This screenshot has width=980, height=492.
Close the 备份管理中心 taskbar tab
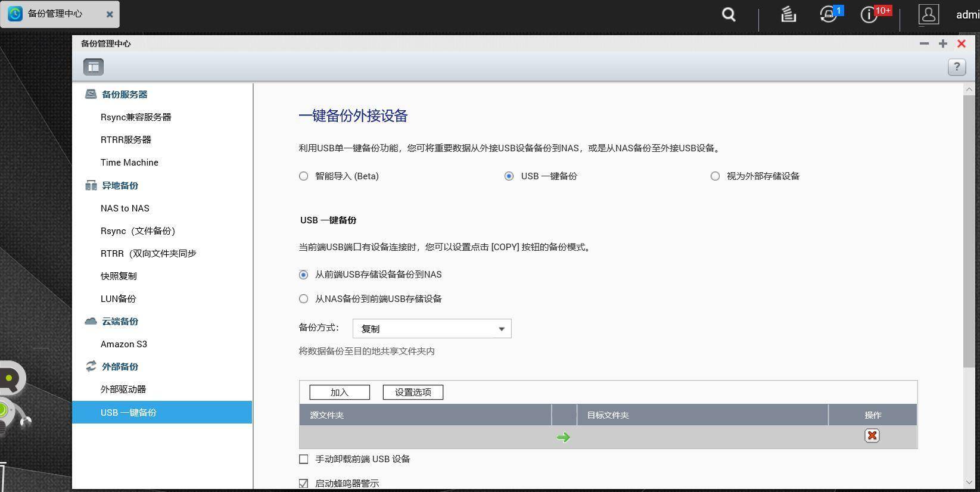pos(110,14)
